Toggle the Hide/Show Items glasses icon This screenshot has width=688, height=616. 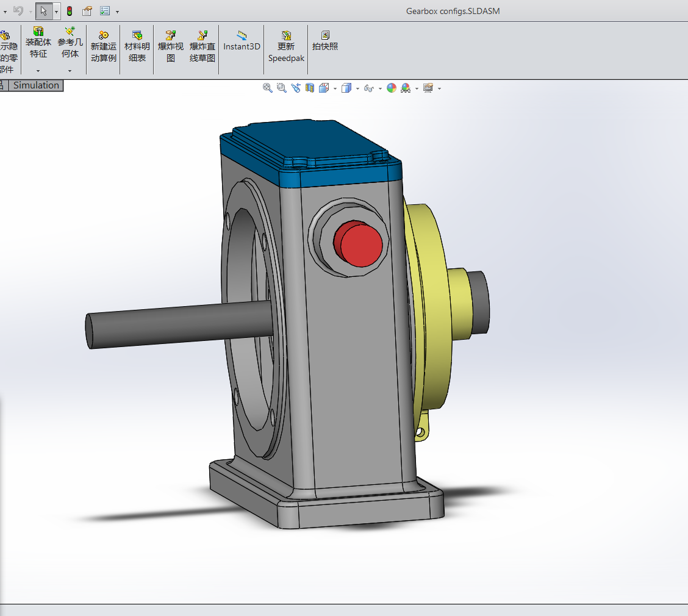tap(368, 88)
